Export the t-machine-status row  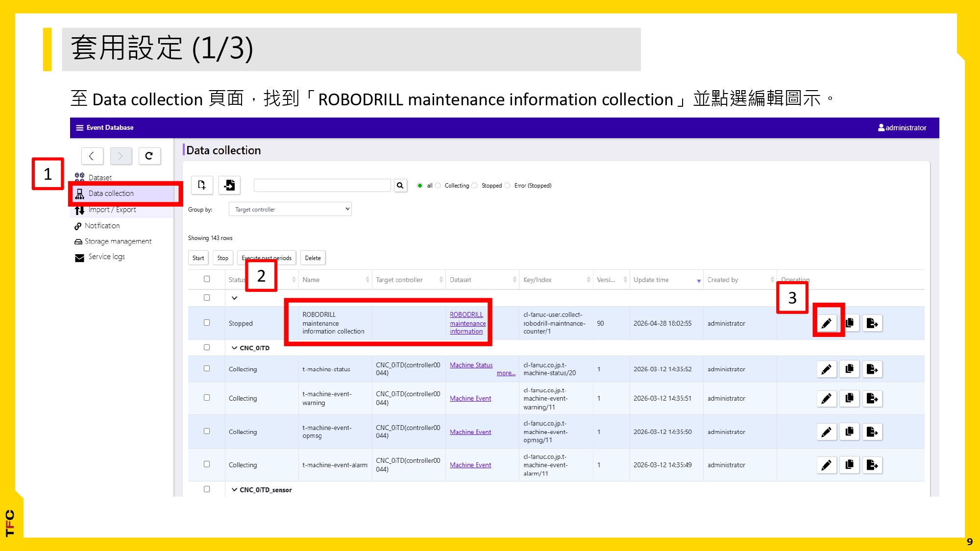[x=872, y=369]
